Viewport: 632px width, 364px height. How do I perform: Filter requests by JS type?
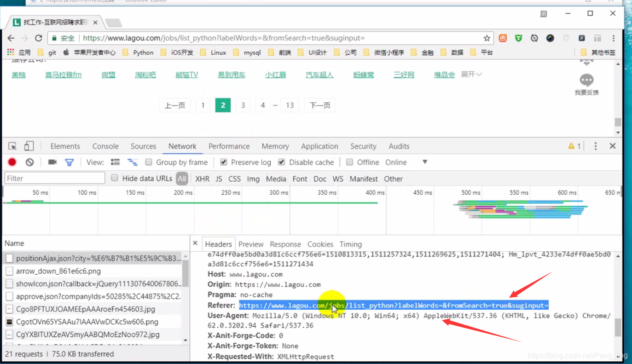click(x=219, y=179)
